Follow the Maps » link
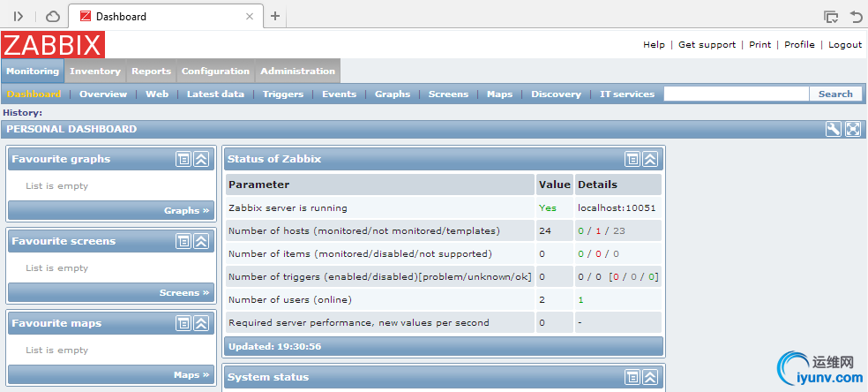The height and width of the screenshot is (392, 868). [x=191, y=375]
